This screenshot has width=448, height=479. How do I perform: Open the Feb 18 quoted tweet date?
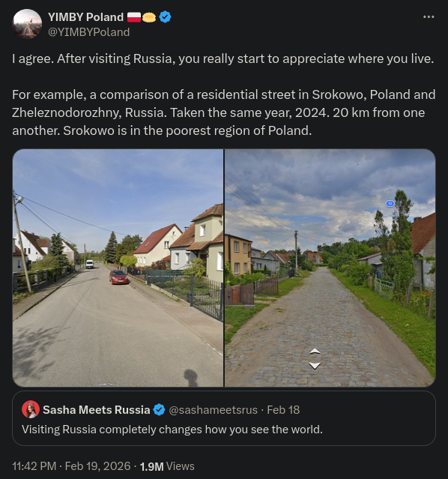click(x=283, y=410)
